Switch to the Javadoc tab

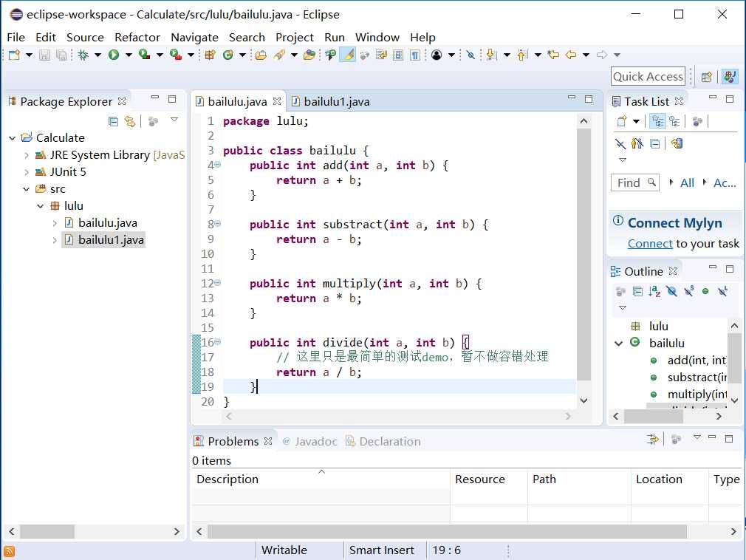309,442
